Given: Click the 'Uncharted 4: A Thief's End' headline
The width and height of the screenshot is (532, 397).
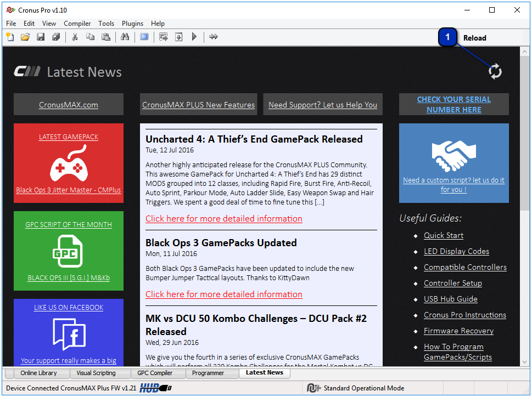Looking at the screenshot, I should (254, 139).
